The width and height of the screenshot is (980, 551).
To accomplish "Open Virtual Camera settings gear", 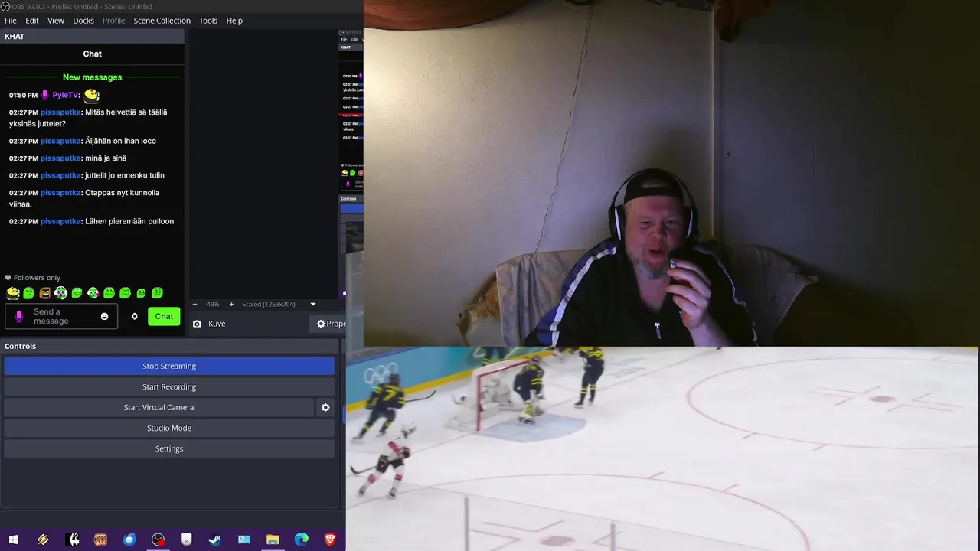I will pyautogui.click(x=325, y=408).
